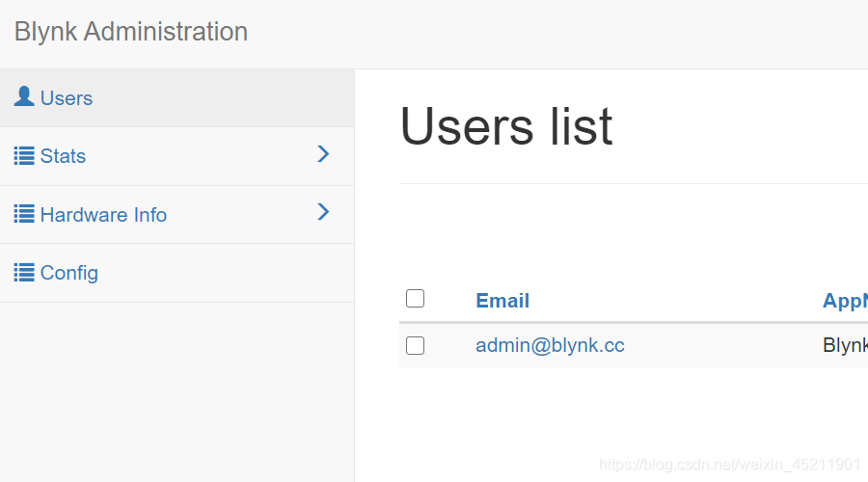The image size is (868, 482).
Task: Click the empty sidebar area below Config
Action: pyautogui.click(x=177, y=391)
